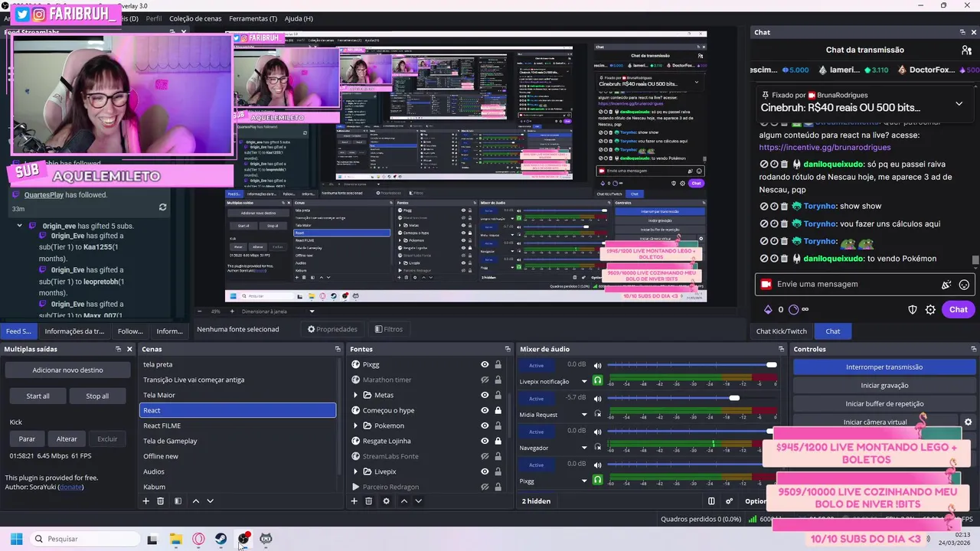Open the Ajuda (H) menu
Image resolution: width=980 pixels, height=551 pixels.
tap(299, 18)
